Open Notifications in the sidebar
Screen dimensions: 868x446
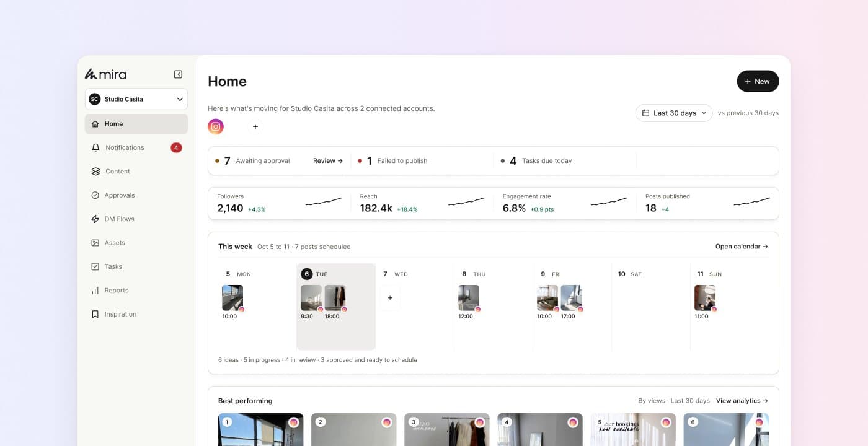[136, 147]
